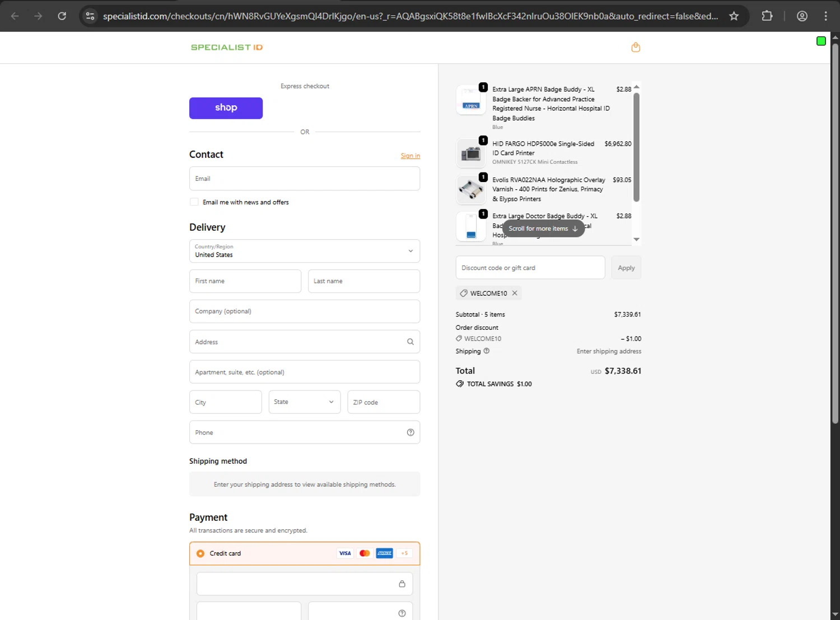Open the Country/Region dropdown
The width and height of the screenshot is (840, 620).
pos(305,251)
